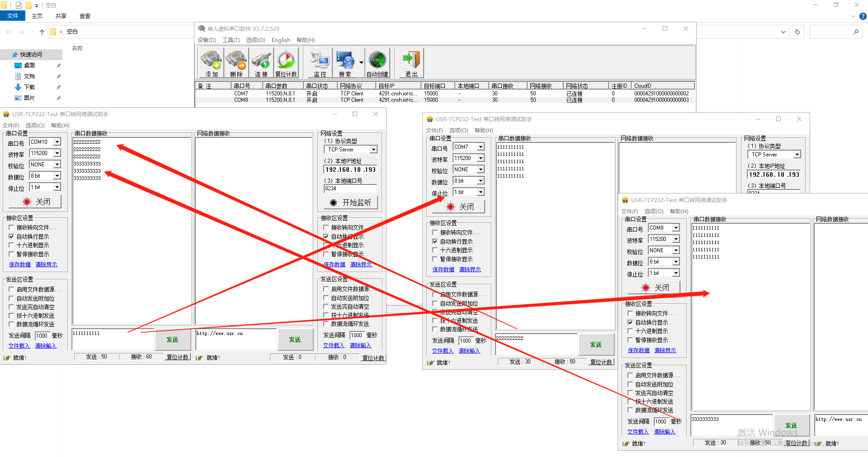The height and width of the screenshot is (457, 868).
Task: Click the local port 8234 input field
Action: point(350,188)
